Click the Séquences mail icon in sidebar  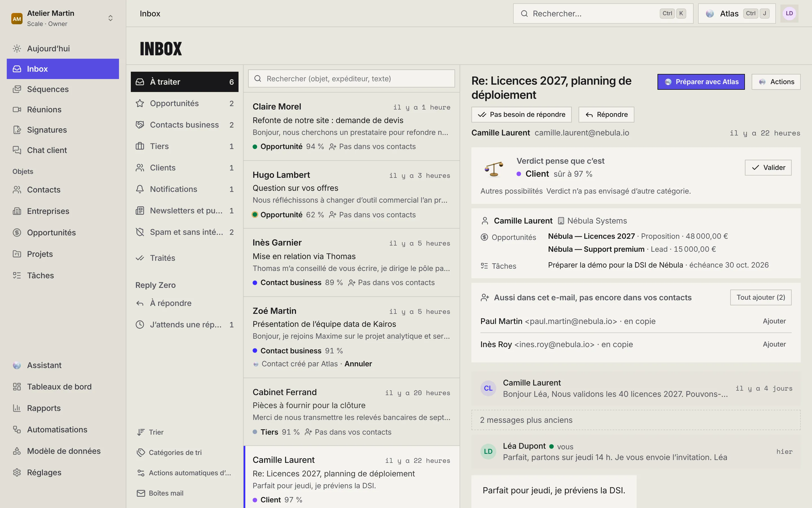point(17,89)
